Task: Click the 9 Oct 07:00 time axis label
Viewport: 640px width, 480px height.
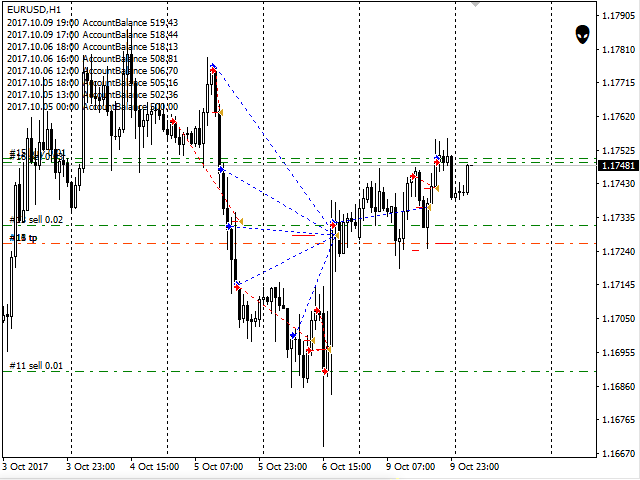Action: point(410,466)
